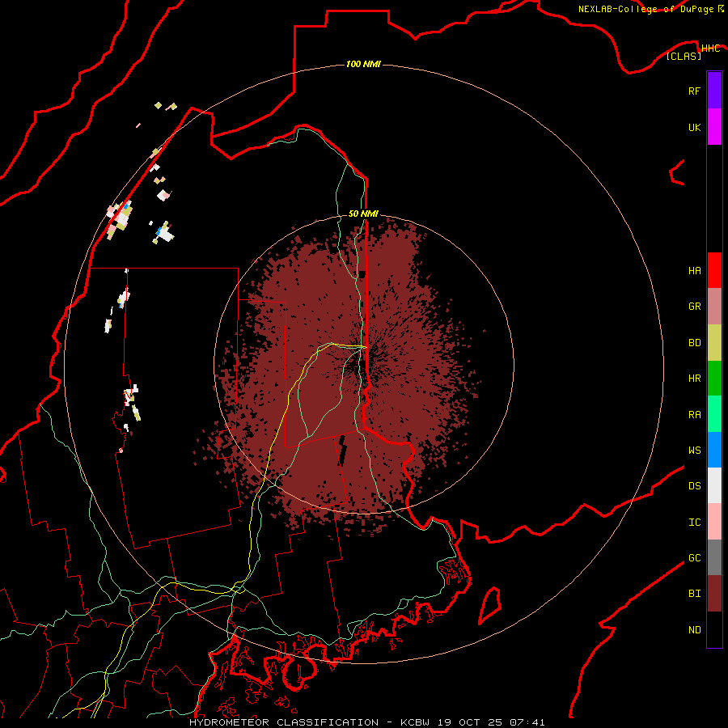Click the BD yellow legend swatch
Viewport: 728px width, 728px height.
[714, 343]
